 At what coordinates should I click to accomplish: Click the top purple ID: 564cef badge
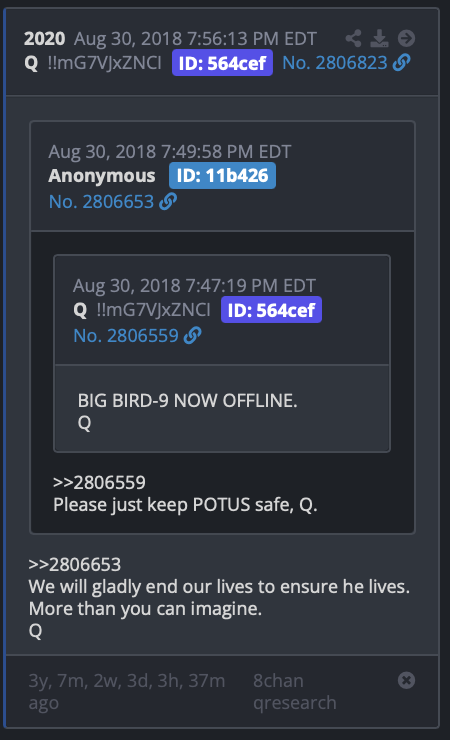coord(222,63)
